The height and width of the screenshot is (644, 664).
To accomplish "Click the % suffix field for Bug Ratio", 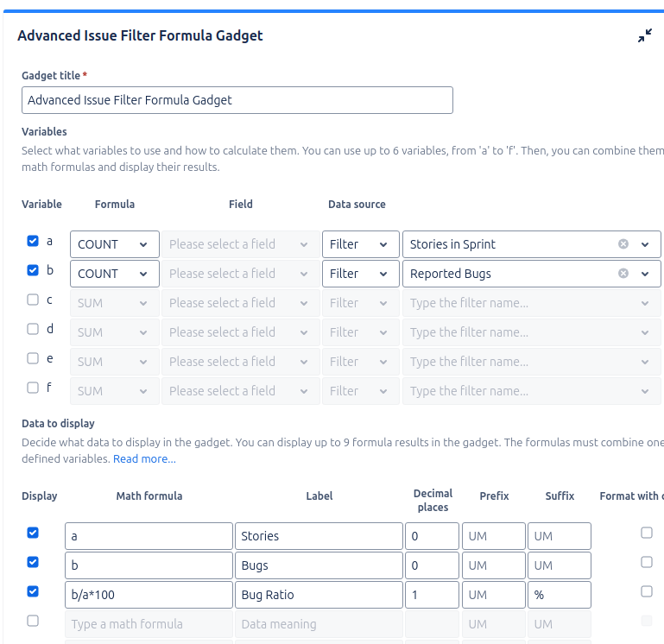I will pyautogui.click(x=559, y=595).
